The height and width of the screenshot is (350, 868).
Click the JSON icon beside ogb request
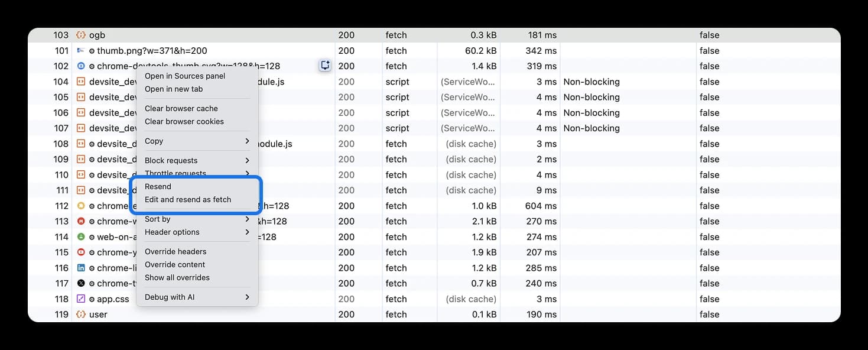[x=81, y=35]
